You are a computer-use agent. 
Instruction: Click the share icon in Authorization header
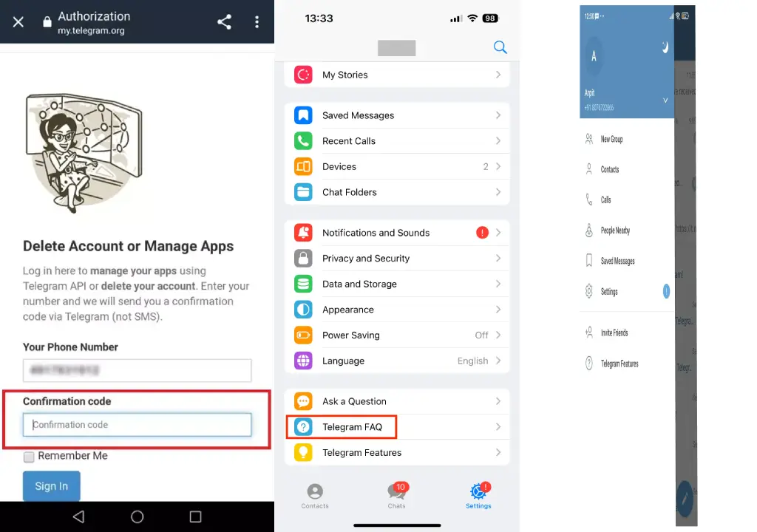[x=224, y=22]
